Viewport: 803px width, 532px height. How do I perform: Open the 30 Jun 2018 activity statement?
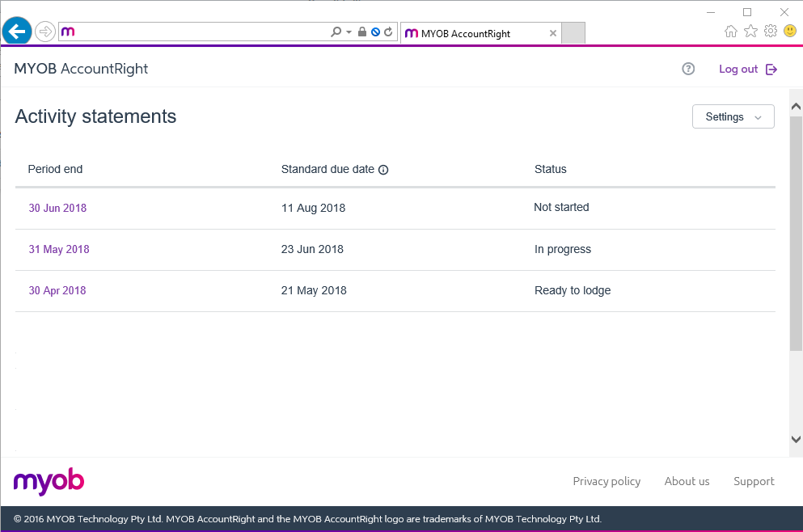point(57,209)
